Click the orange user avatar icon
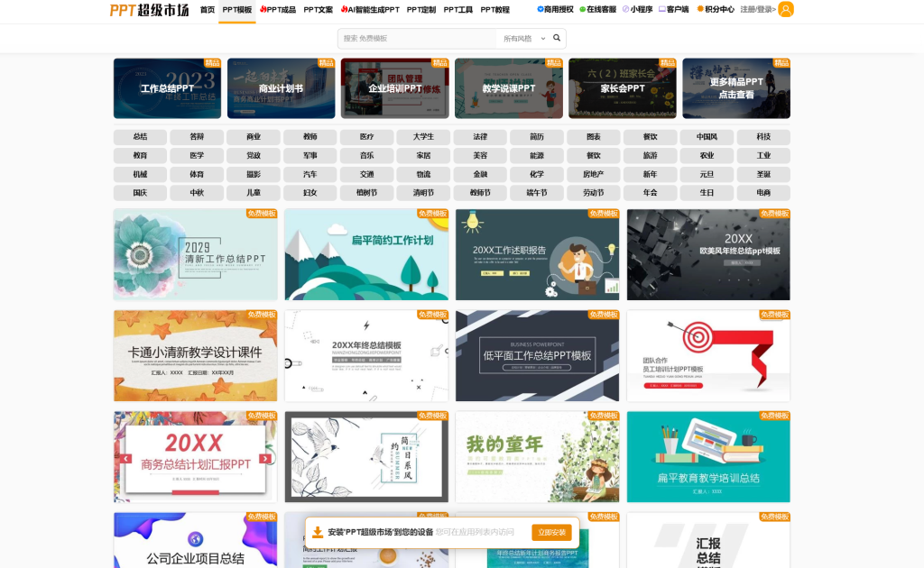The width and height of the screenshot is (924, 568). click(786, 10)
